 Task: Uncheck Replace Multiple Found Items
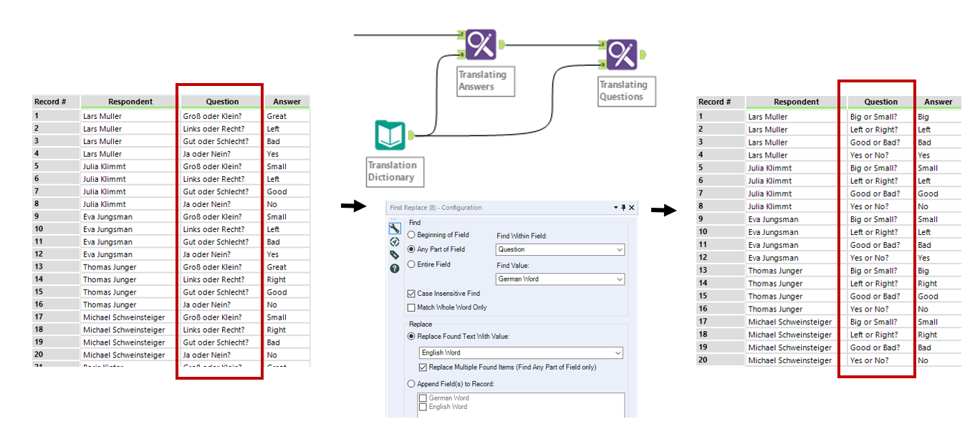[423, 367]
